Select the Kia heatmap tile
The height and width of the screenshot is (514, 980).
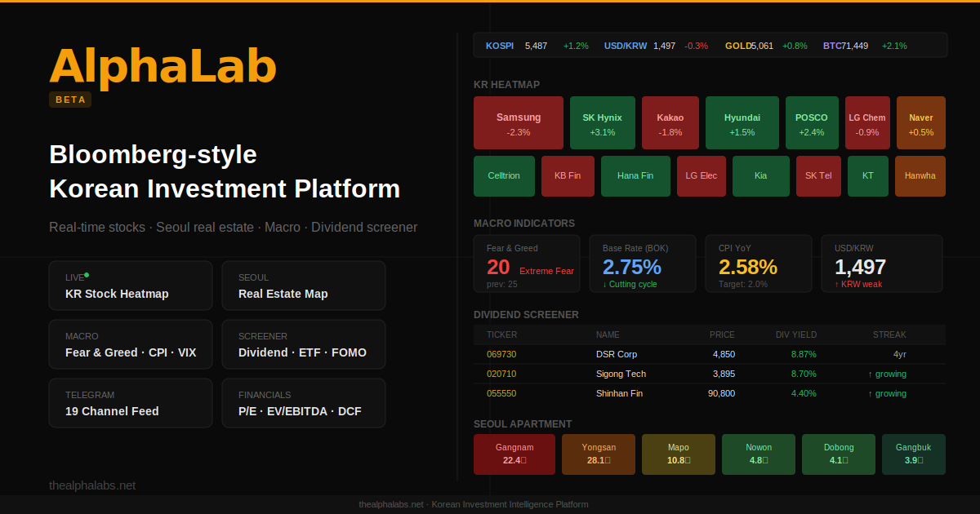[761, 176]
